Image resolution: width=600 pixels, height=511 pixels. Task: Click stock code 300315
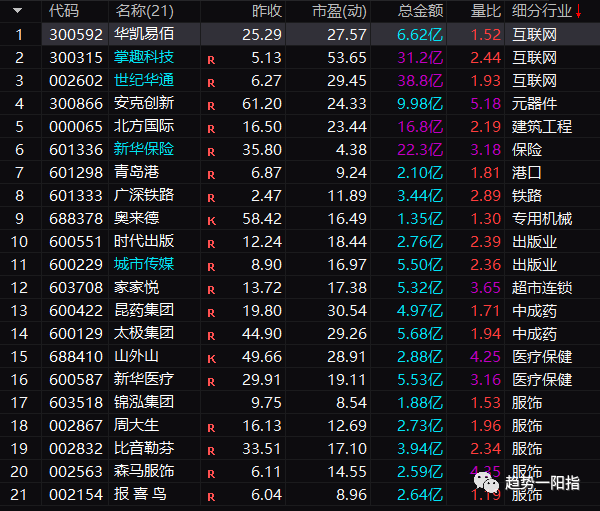click(76, 58)
